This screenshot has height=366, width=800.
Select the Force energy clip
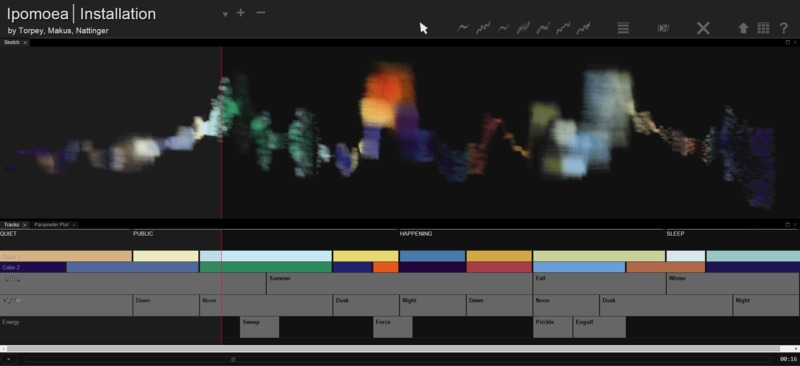(x=393, y=327)
